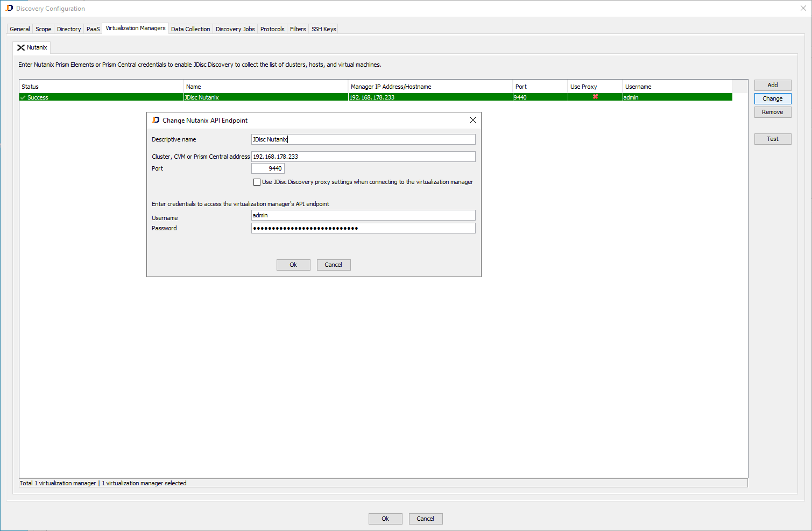The height and width of the screenshot is (531, 812).
Task: Open the Scope tab
Action: pos(44,29)
